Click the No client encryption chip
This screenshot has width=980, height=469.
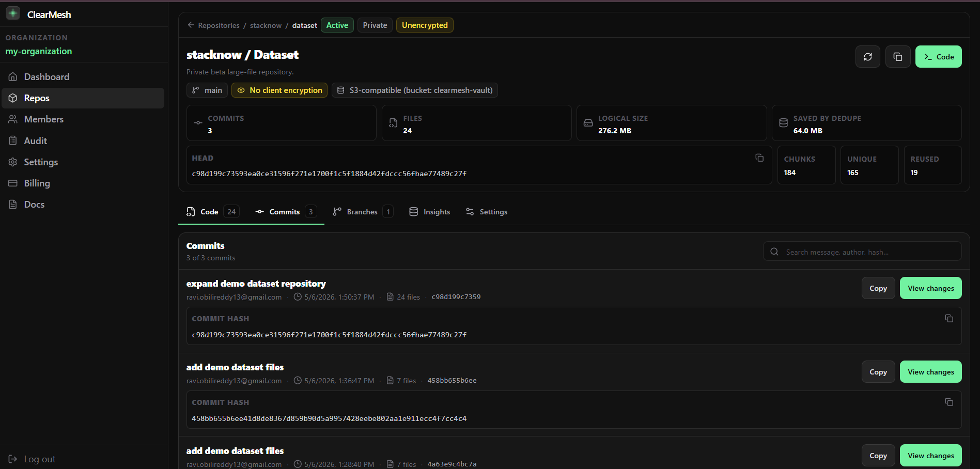pos(279,90)
